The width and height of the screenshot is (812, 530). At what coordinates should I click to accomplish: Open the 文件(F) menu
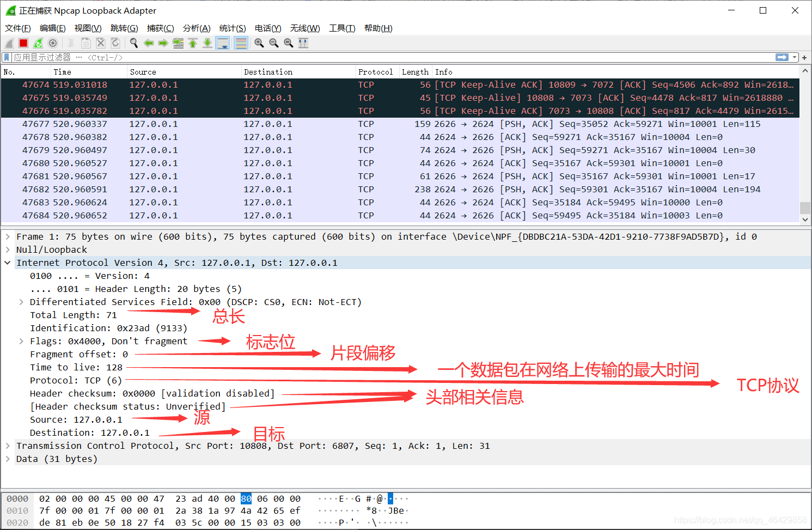pos(18,28)
